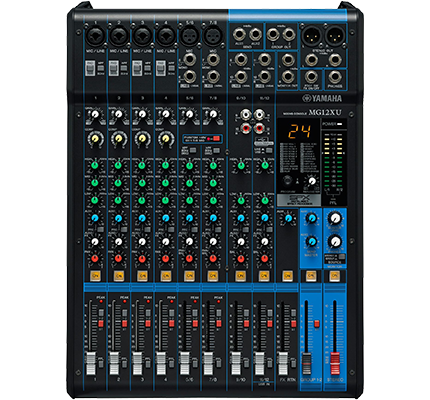
Task: Click the PHONES headphone jack
Action: (335, 77)
